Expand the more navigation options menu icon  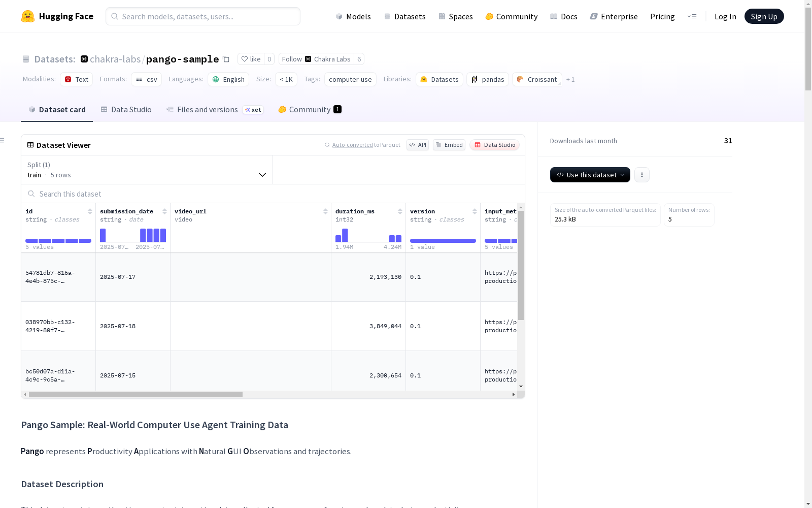(x=692, y=16)
